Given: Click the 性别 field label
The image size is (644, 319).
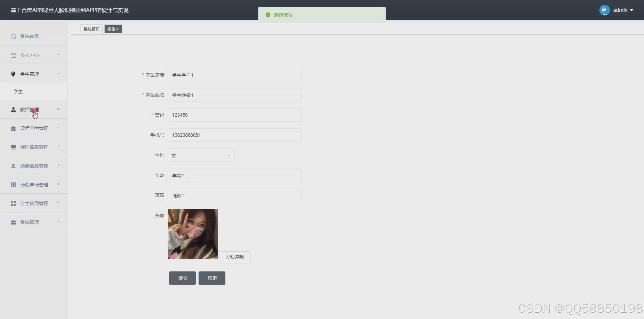Looking at the screenshot, I should coord(160,155).
